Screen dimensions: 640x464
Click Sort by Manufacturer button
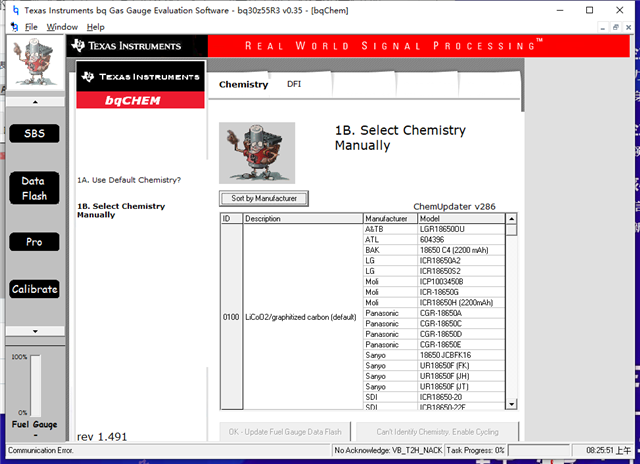coord(264,198)
